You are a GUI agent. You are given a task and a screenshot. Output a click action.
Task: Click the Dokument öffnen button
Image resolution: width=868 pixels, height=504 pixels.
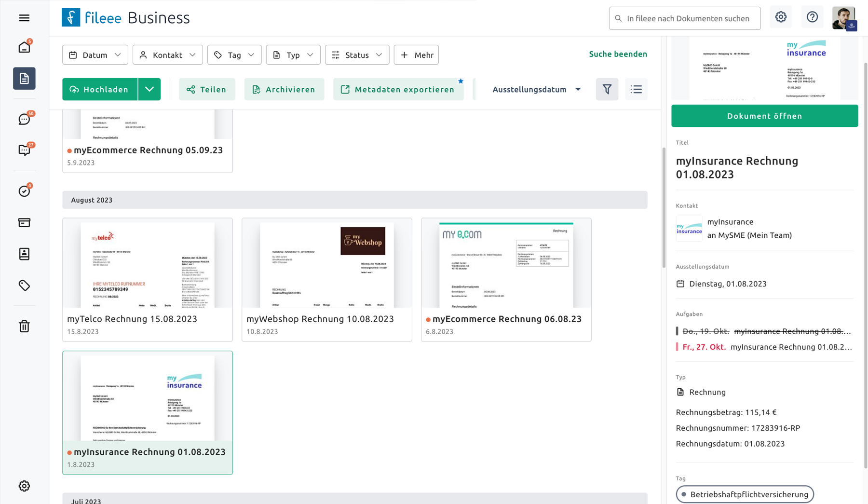pyautogui.click(x=764, y=116)
